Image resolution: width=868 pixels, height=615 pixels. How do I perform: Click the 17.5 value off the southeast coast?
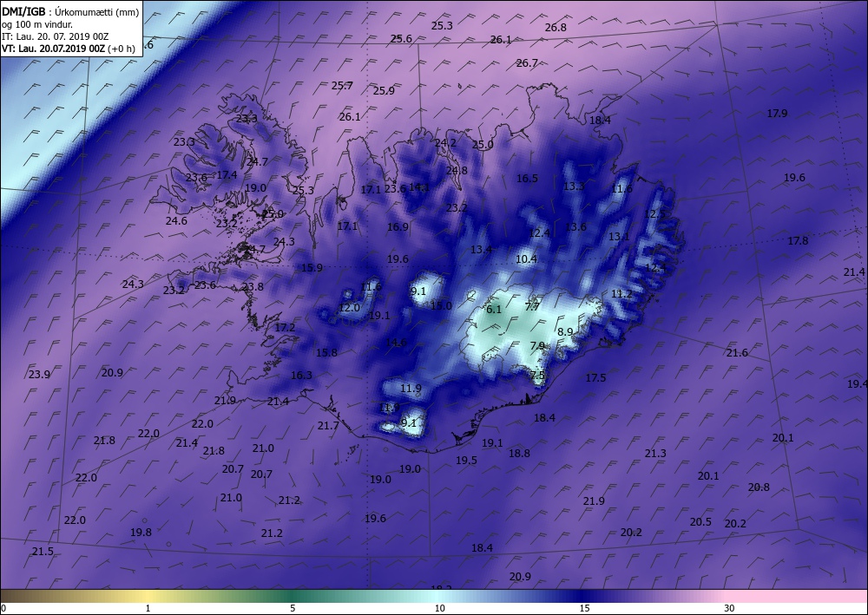pos(595,377)
